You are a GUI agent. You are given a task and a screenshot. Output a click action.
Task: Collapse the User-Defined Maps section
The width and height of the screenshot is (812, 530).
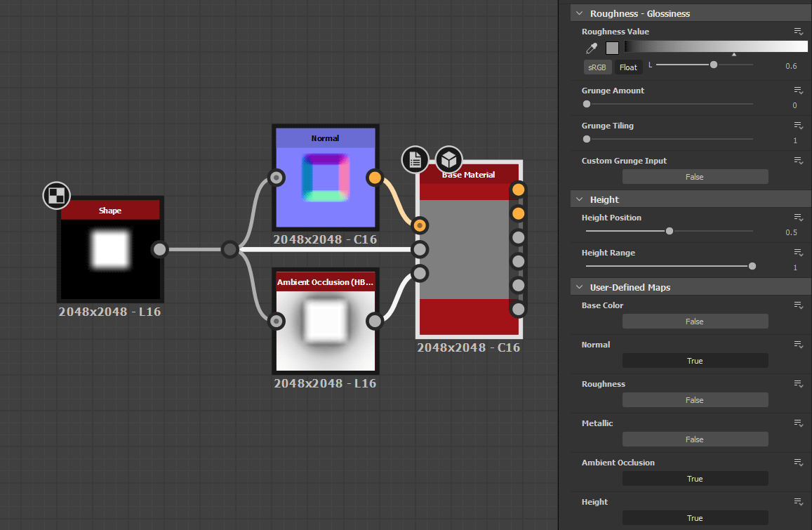point(580,287)
